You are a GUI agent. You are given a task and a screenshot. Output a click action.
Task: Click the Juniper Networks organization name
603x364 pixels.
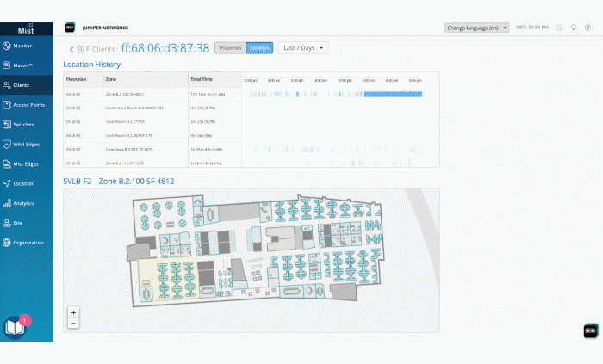pos(105,28)
